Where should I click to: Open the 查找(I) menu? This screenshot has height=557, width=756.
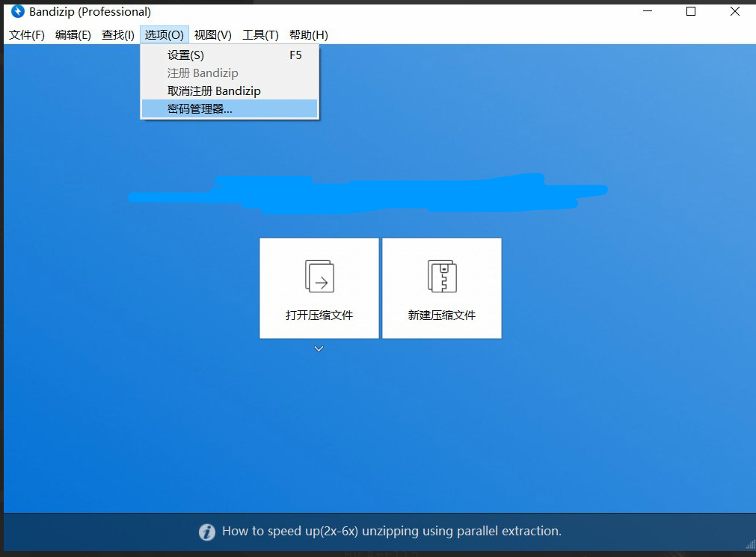117,34
